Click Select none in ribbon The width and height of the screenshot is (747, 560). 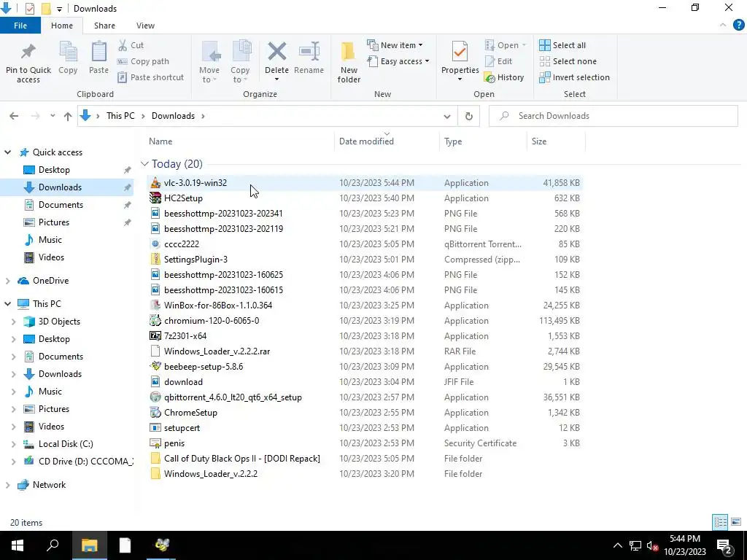pyautogui.click(x=568, y=61)
